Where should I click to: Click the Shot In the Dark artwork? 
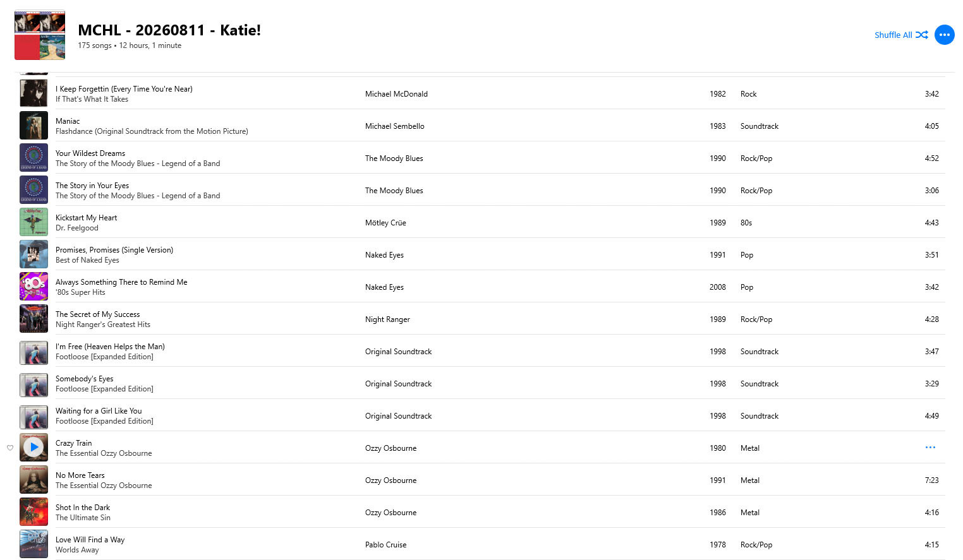click(33, 512)
